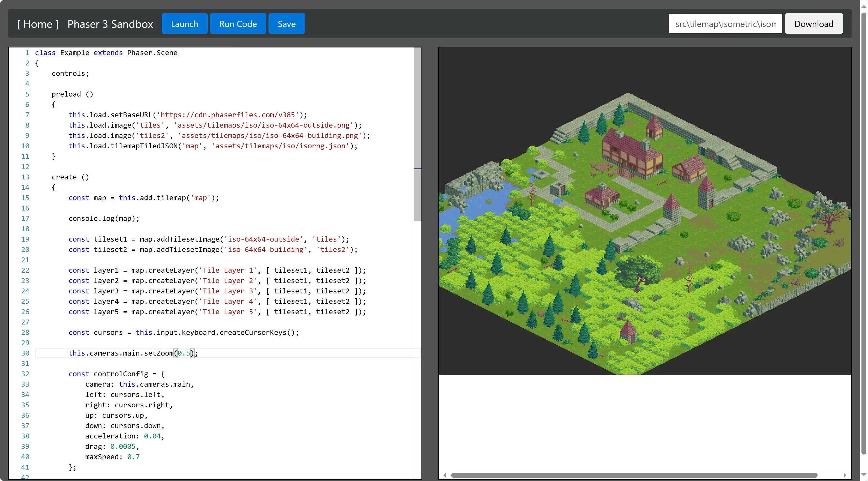Click the Run Code button
This screenshot has height=481, width=868.
tap(238, 24)
